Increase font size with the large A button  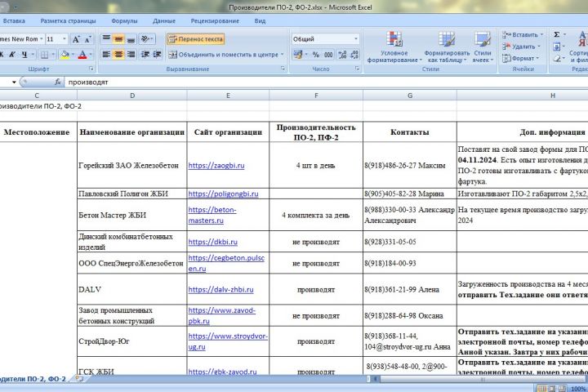coord(76,39)
